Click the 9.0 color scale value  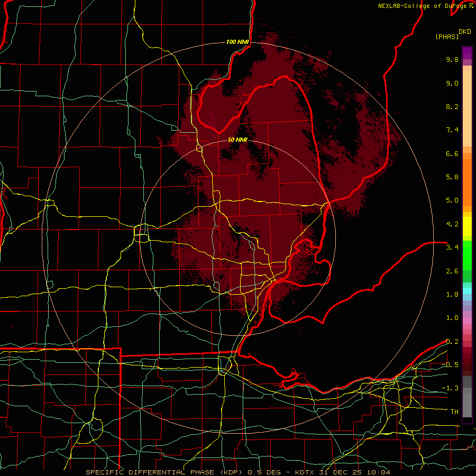pos(452,83)
